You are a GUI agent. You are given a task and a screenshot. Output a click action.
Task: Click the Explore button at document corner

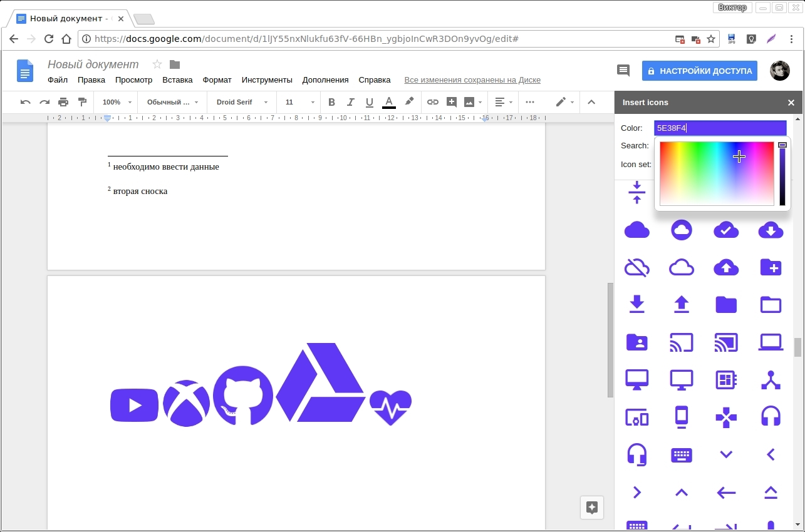592,508
